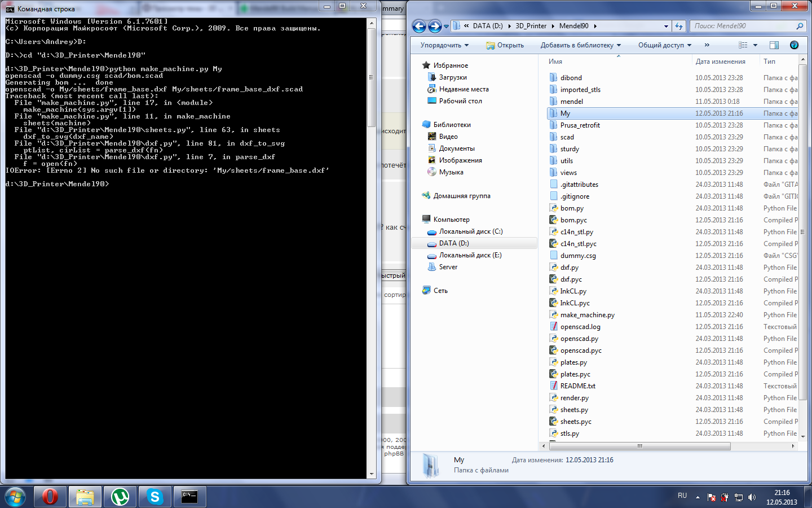Select the make_machine.py file

point(587,315)
